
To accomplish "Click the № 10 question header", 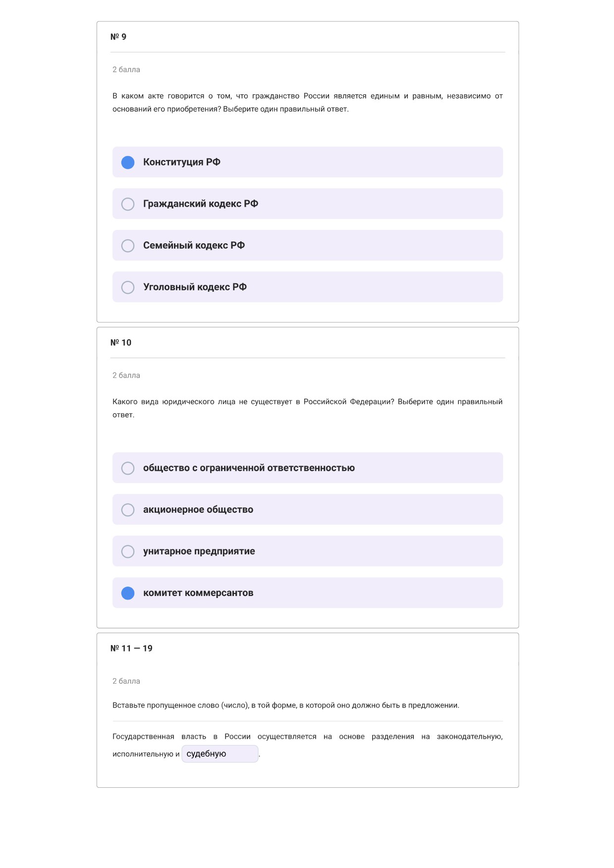I will [x=121, y=342].
